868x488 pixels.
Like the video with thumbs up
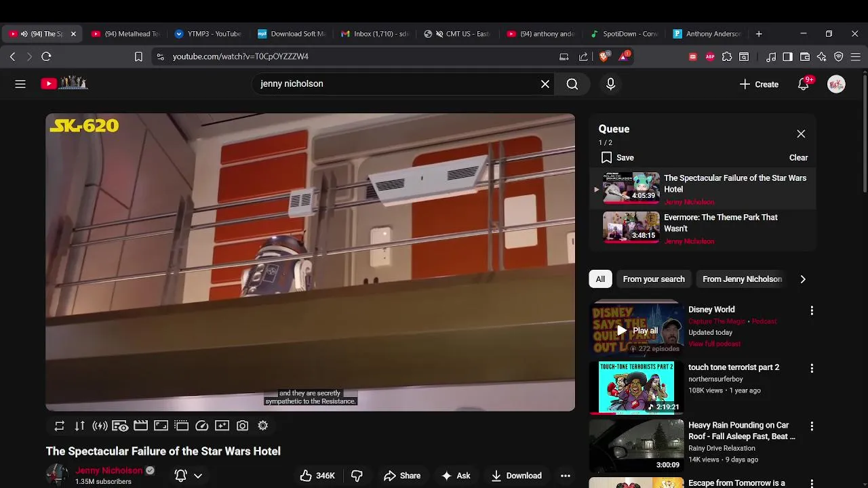[x=317, y=476]
